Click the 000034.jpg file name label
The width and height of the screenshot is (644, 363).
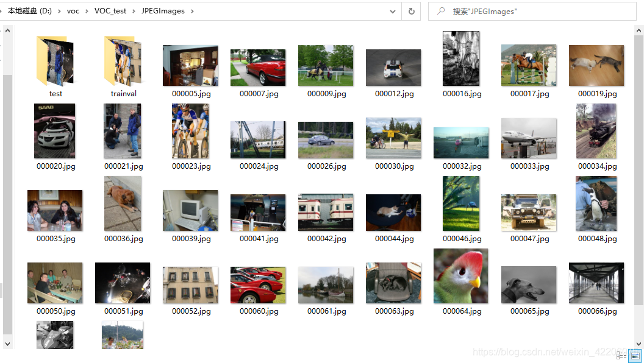[x=597, y=166]
